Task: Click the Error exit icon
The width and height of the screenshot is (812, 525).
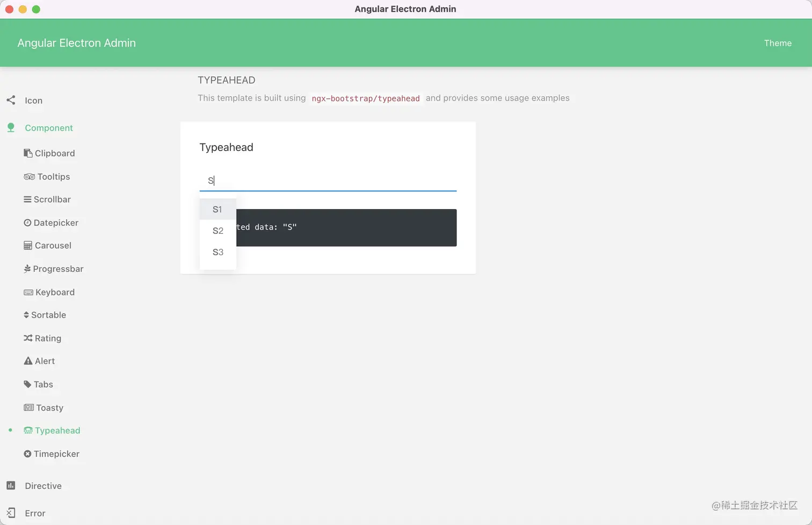Action: [x=11, y=513]
